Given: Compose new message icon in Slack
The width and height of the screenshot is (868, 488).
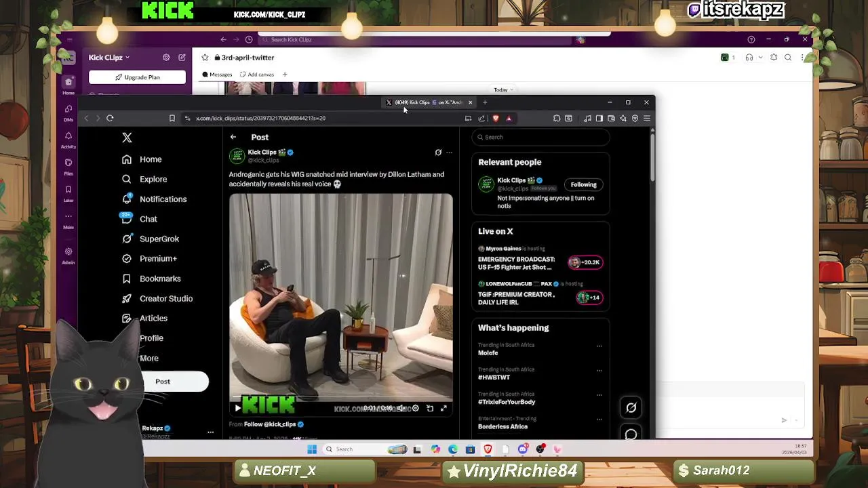Looking at the screenshot, I should click(182, 58).
